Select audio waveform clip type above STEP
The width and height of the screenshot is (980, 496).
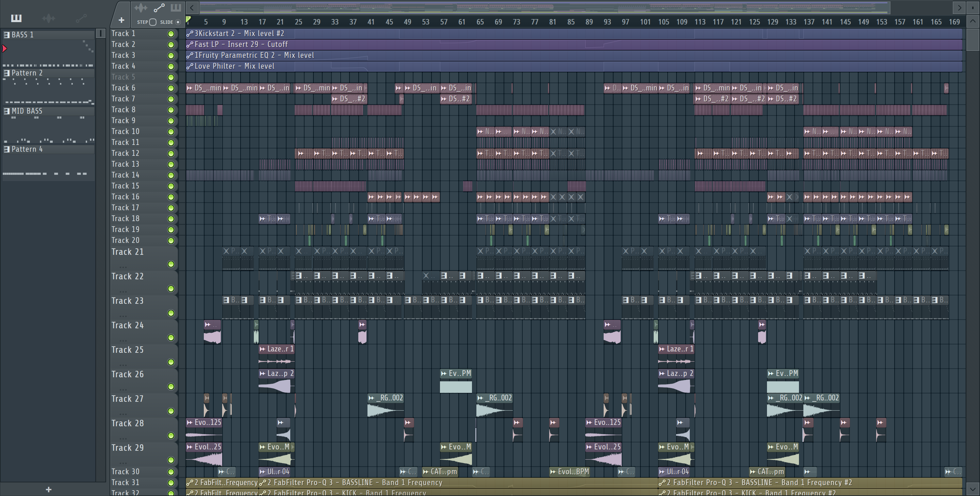click(141, 7)
